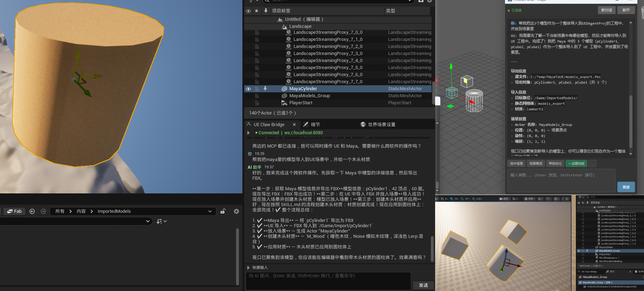Image resolution: width=644 pixels, height=291 pixels.
Task: Close the UE Claw Bridge tab
Action: coord(294,125)
